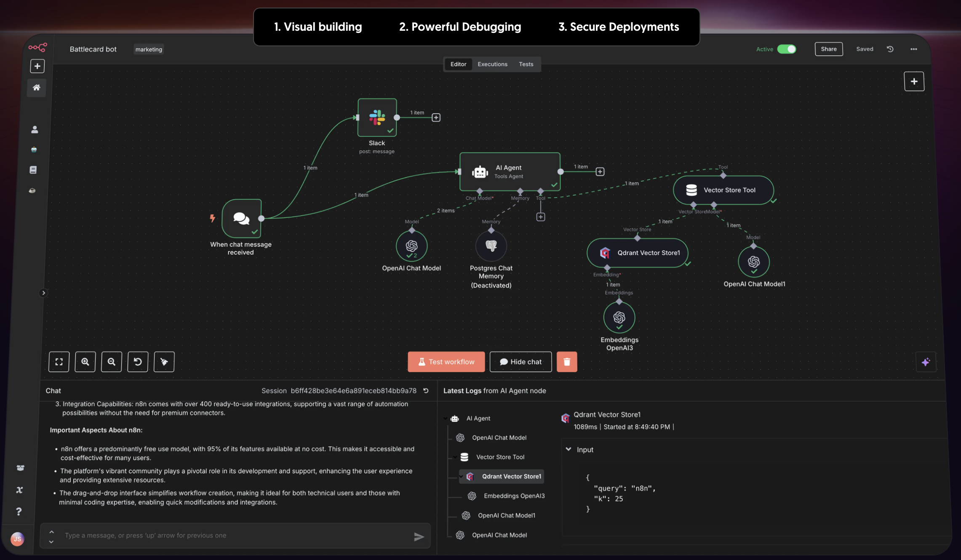Collapse the Vector Store Tool log row
961x560 pixels.
[x=455, y=457]
